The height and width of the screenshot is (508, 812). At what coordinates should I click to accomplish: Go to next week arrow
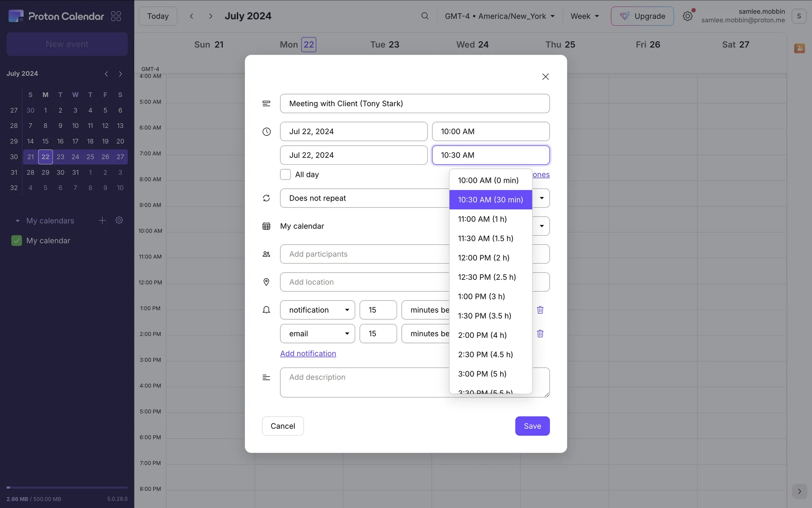(211, 16)
